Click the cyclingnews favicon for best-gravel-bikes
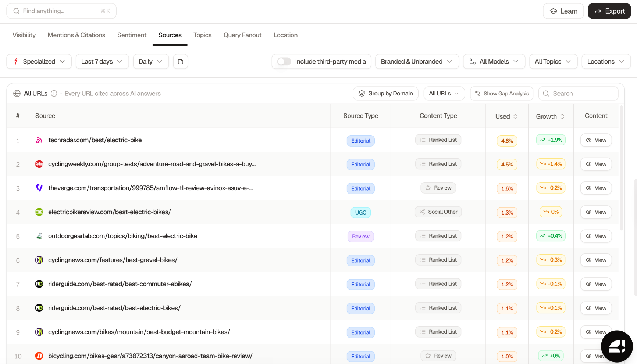Screen dimensions: 637x364 coord(39,260)
